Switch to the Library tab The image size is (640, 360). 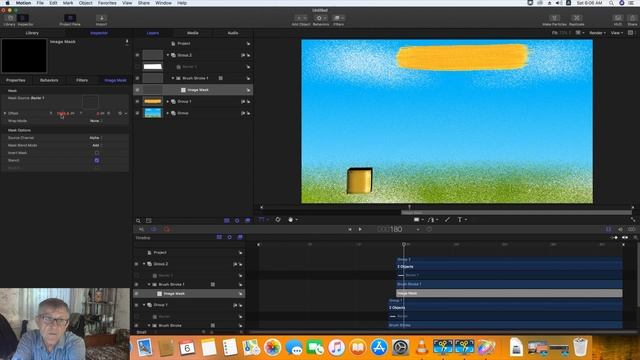(x=32, y=33)
